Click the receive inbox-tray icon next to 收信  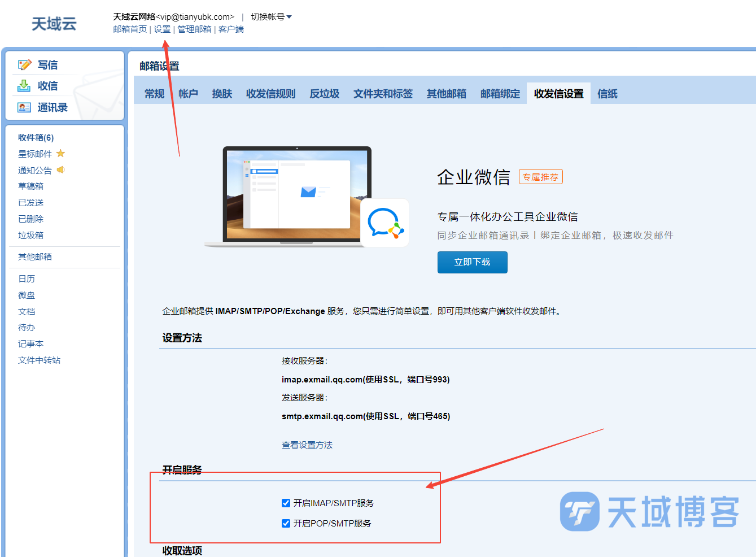(24, 86)
